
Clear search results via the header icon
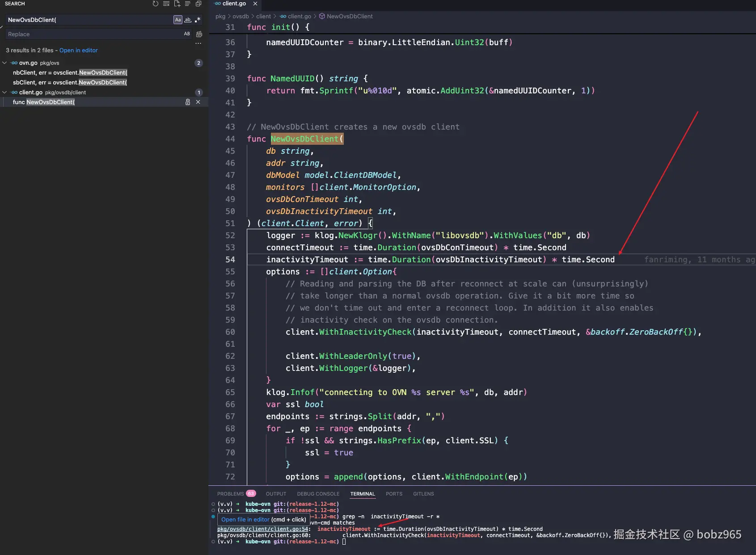pos(166,4)
